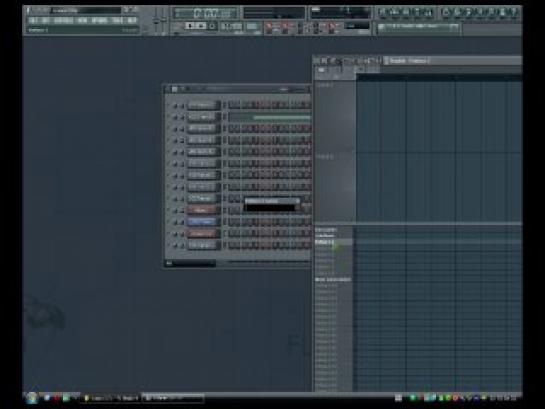Click the Play button in the transport panel
This screenshot has width=545, height=409.
pos(190,26)
